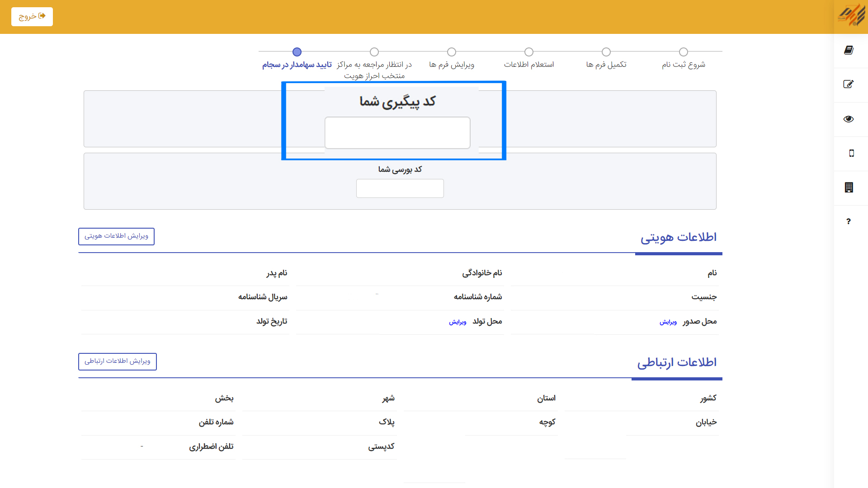Click the ویرایش اطلاعات هویتی button
Image resolution: width=868 pixels, height=488 pixels.
point(116,236)
